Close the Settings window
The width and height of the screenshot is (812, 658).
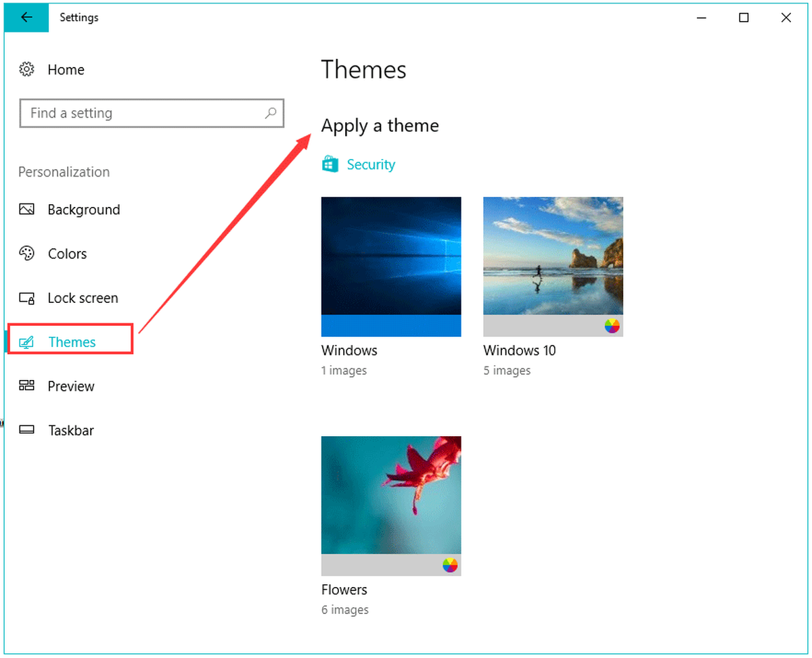[x=786, y=18]
